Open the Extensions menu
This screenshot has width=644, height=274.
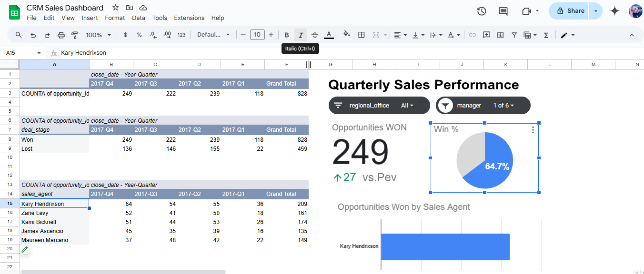189,18
